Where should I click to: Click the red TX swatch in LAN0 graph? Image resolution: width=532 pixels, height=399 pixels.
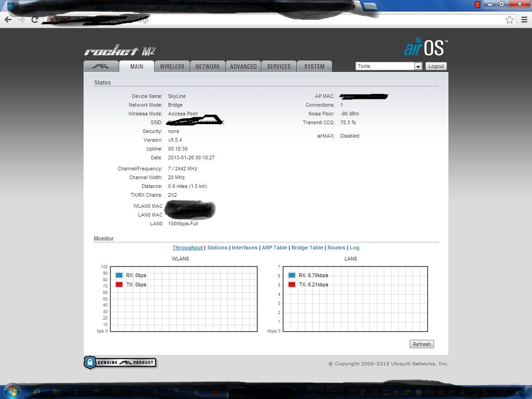coord(292,284)
